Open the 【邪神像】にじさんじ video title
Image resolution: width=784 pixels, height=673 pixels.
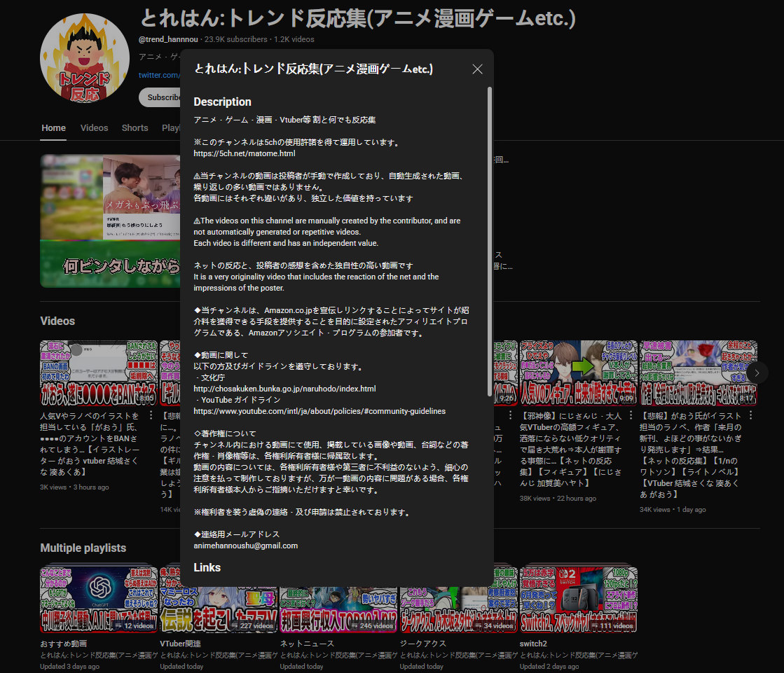click(570, 449)
